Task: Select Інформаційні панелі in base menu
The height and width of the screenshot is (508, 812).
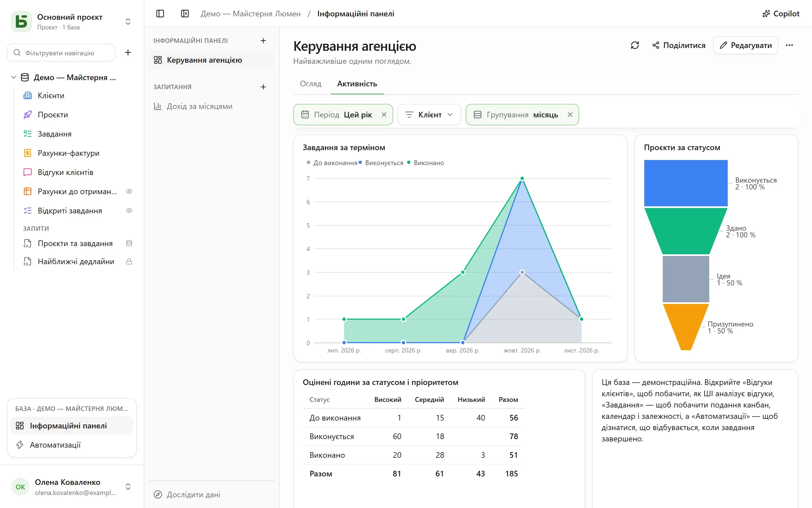Action: tap(72, 426)
